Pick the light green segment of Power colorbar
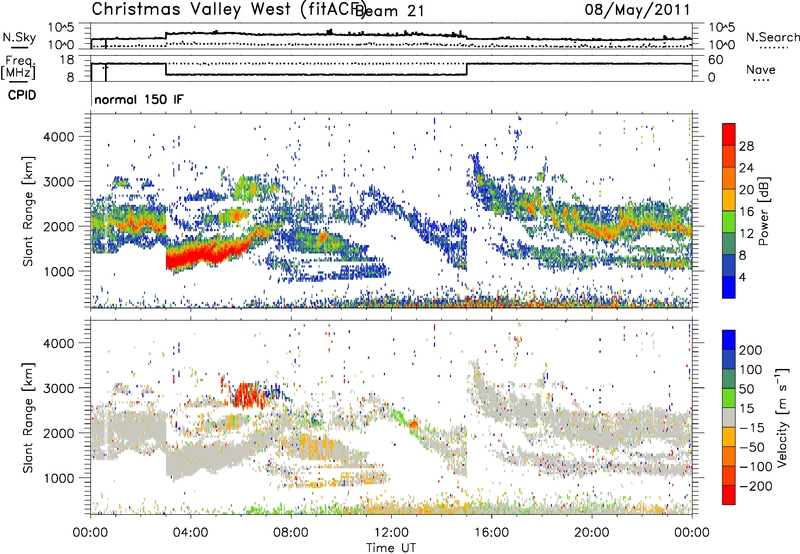The width and height of the screenshot is (800, 554). (729, 222)
